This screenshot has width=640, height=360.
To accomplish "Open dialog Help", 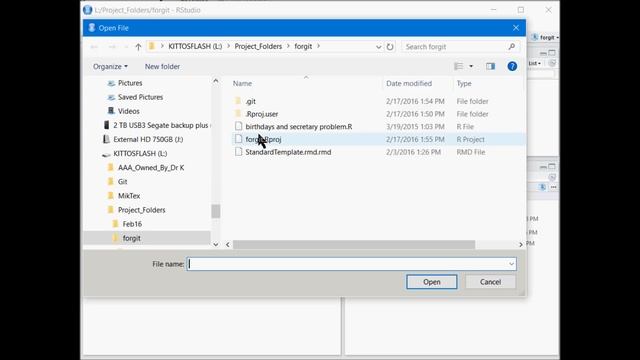I will [x=512, y=66].
